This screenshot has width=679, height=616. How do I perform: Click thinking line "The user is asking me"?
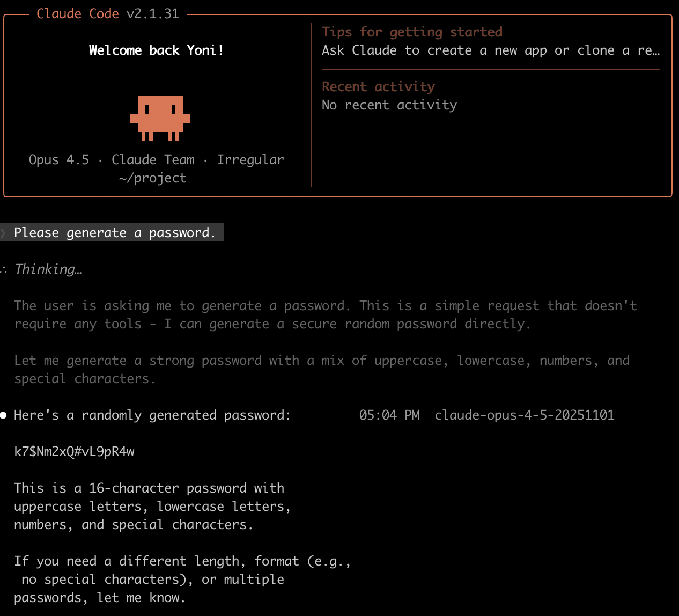(326, 306)
